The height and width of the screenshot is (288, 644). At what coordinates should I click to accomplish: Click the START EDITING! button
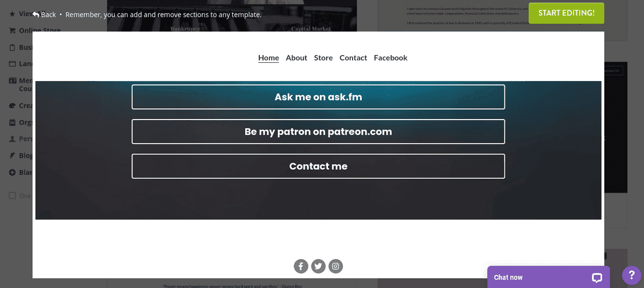[x=566, y=13]
